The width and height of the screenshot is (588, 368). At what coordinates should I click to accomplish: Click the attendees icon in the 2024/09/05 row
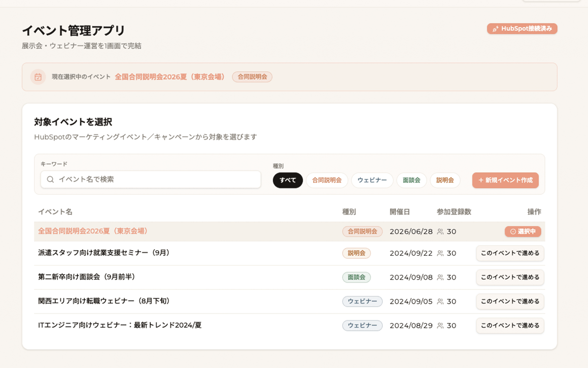tap(440, 301)
